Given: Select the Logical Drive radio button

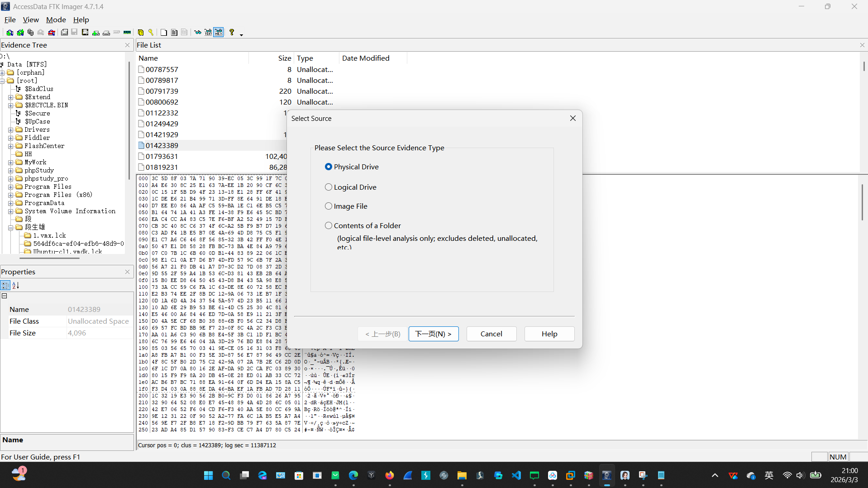Looking at the screenshot, I should click(x=329, y=187).
